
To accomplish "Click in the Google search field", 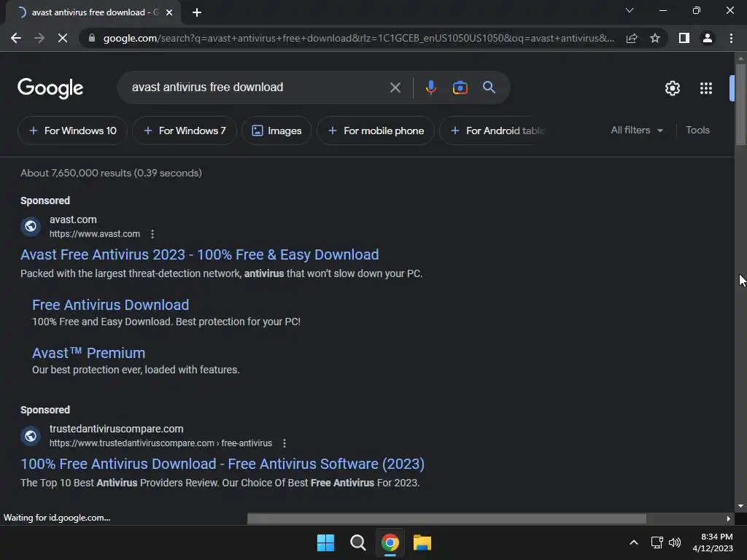I will click(x=258, y=87).
